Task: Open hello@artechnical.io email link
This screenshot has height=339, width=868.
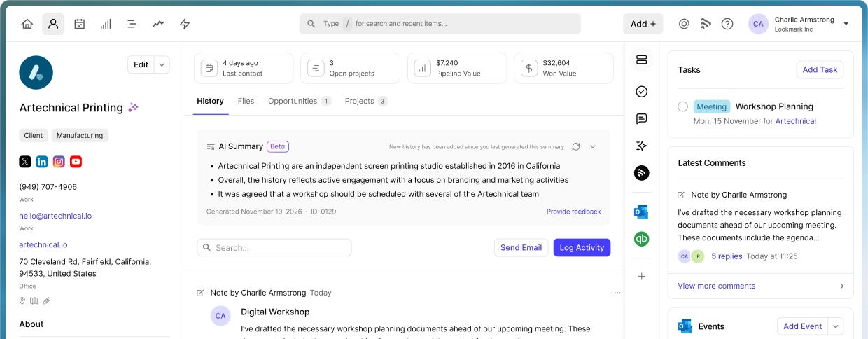Action: (x=55, y=216)
